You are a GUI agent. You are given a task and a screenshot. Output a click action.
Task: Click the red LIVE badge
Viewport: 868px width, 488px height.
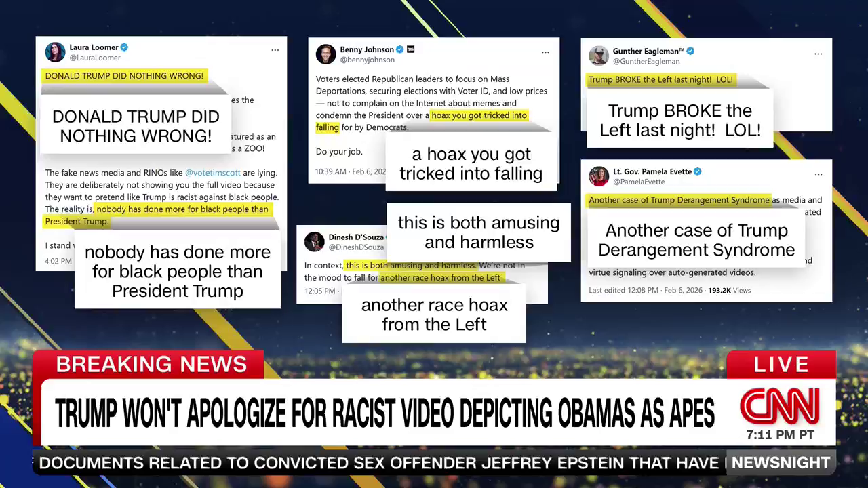[x=781, y=365]
